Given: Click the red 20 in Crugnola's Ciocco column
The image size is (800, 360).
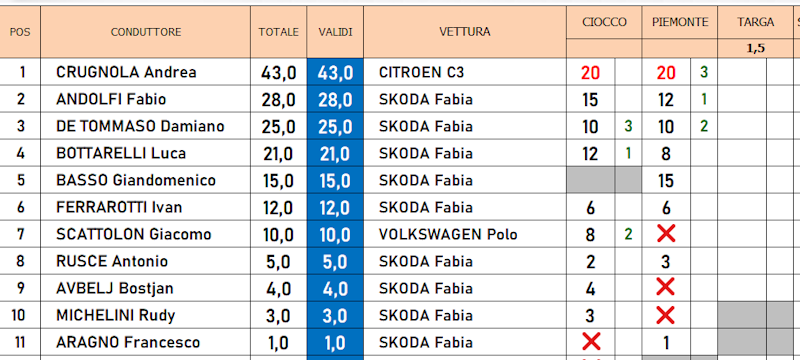Looking at the screenshot, I should (x=590, y=73).
